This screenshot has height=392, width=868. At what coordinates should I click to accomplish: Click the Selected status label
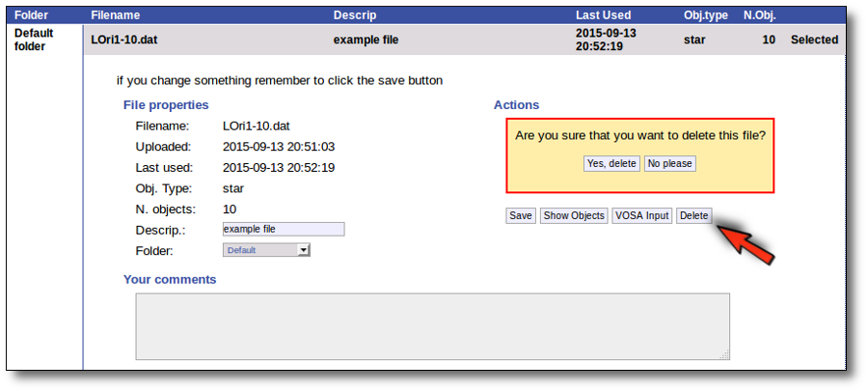click(814, 40)
